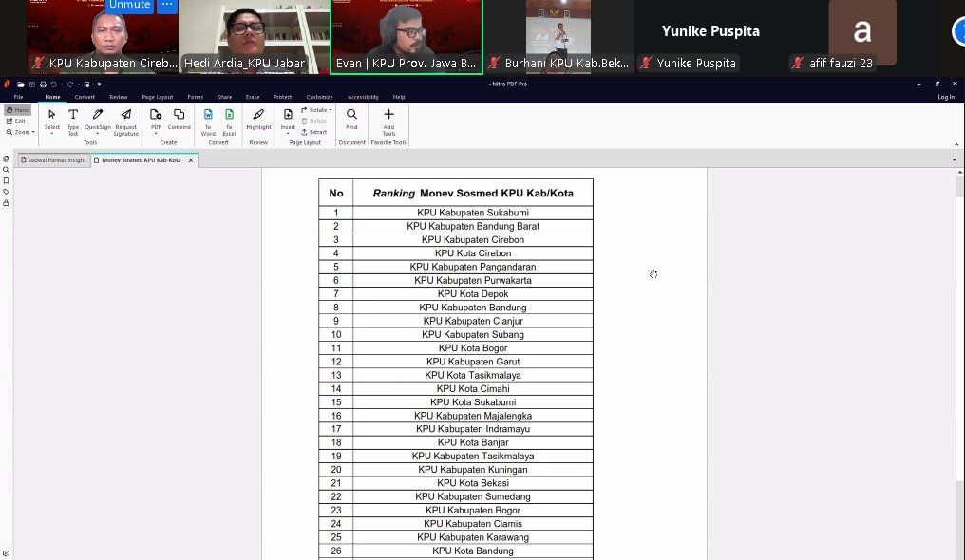Enable the Hand tool mode
The image size is (965, 560).
[x=17, y=110]
